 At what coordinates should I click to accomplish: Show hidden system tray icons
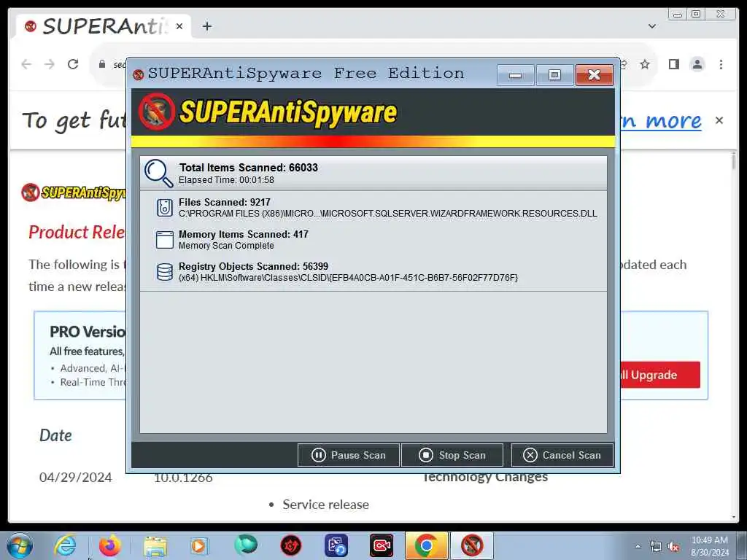tap(638, 547)
